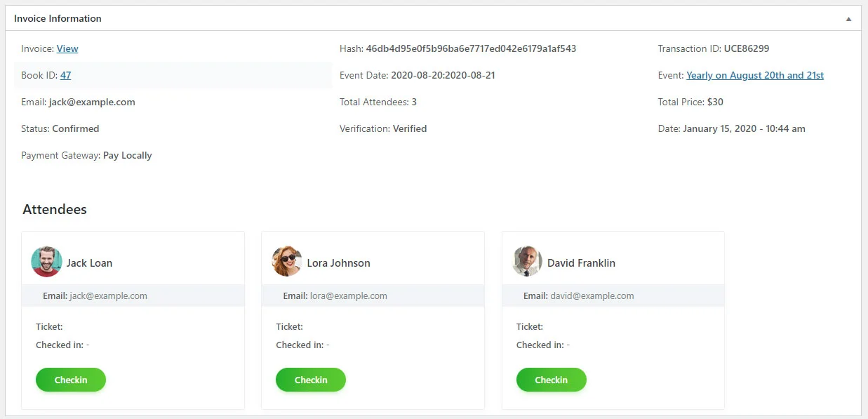Viewport: 868px width, 419px height.
Task: Click David Franklin attendee name
Action: [x=581, y=263]
